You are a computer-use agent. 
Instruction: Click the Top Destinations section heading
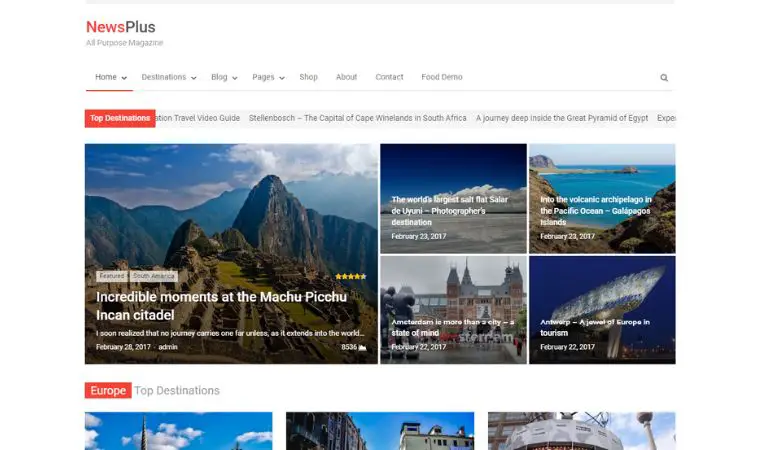point(177,391)
